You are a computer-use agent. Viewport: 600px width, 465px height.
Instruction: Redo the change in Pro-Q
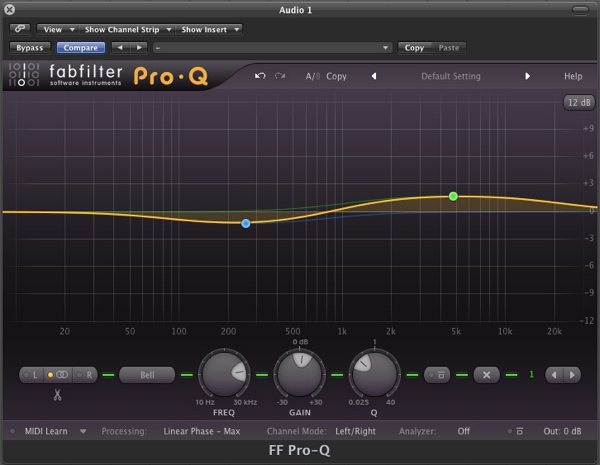[x=280, y=76]
